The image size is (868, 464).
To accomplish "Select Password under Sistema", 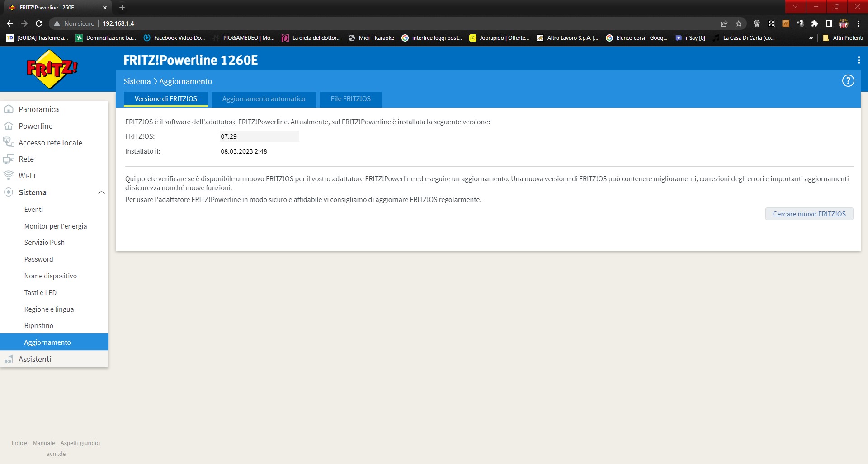I will click(38, 259).
